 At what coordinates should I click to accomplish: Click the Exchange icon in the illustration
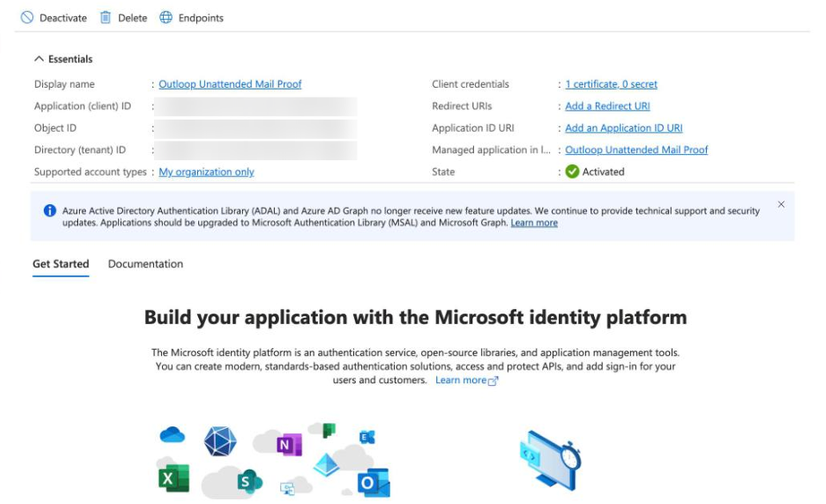(367, 437)
